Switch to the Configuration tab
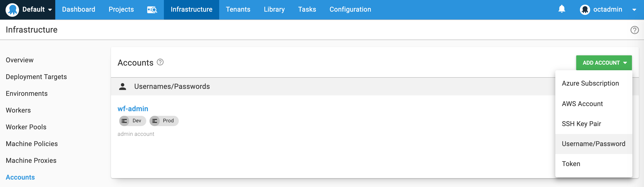 coord(350,10)
